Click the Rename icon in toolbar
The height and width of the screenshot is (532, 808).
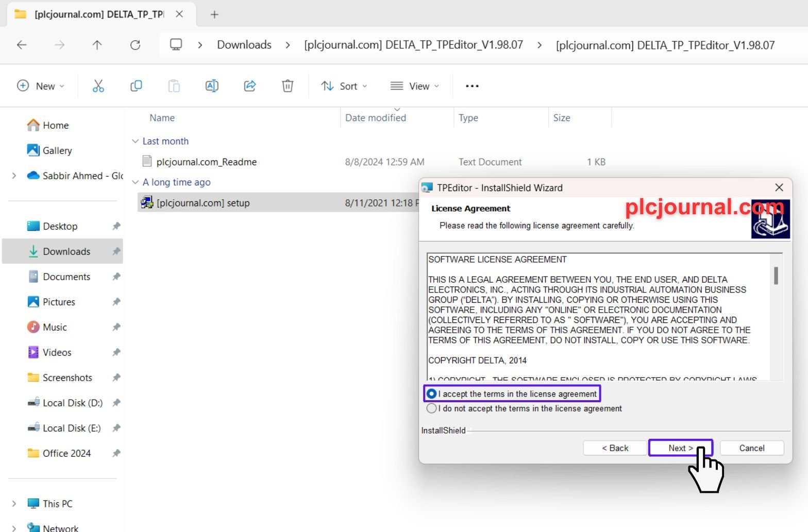point(212,86)
